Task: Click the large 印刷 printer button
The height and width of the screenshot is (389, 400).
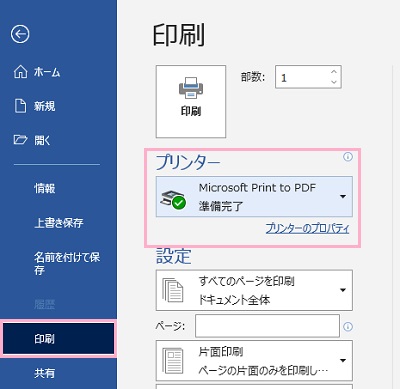Action: pos(191,101)
